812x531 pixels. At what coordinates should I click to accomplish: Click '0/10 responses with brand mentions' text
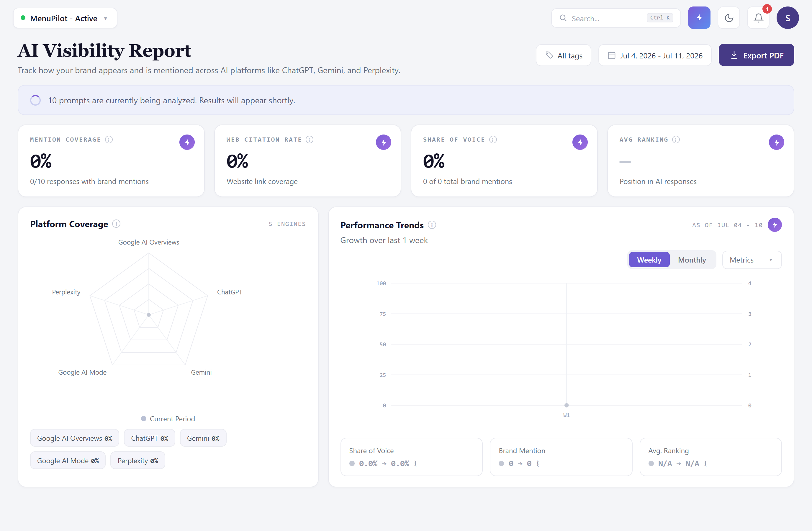point(89,181)
